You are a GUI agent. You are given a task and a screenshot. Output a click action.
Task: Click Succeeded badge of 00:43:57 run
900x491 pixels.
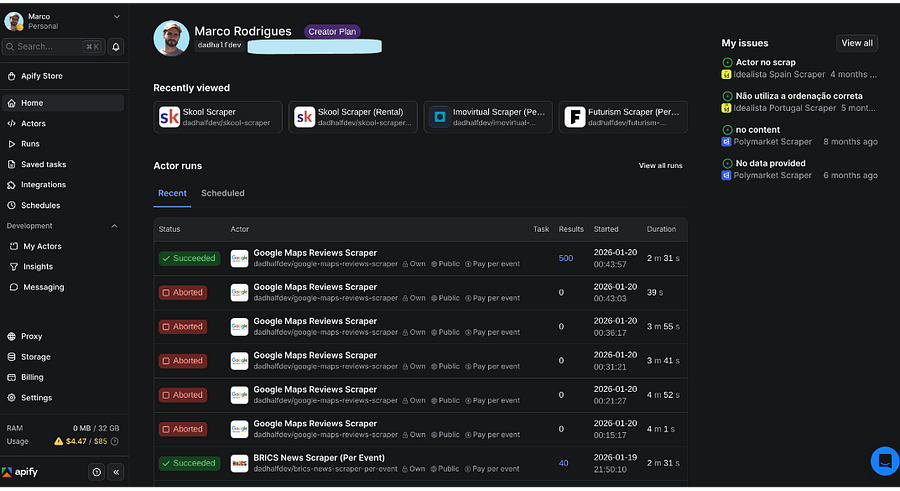(189, 258)
